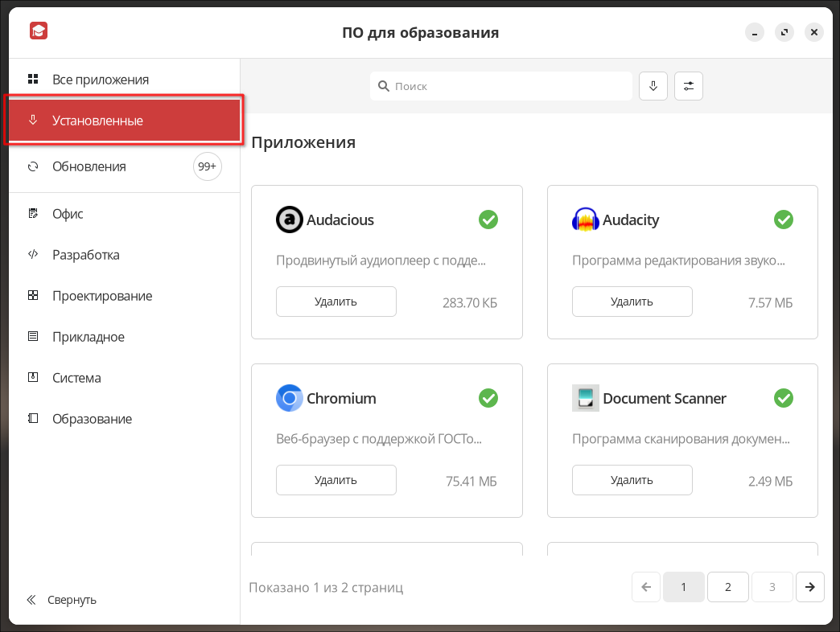Open Обновления with 99+ badge
Viewport: 840px width, 632px height.
(x=89, y=166)
